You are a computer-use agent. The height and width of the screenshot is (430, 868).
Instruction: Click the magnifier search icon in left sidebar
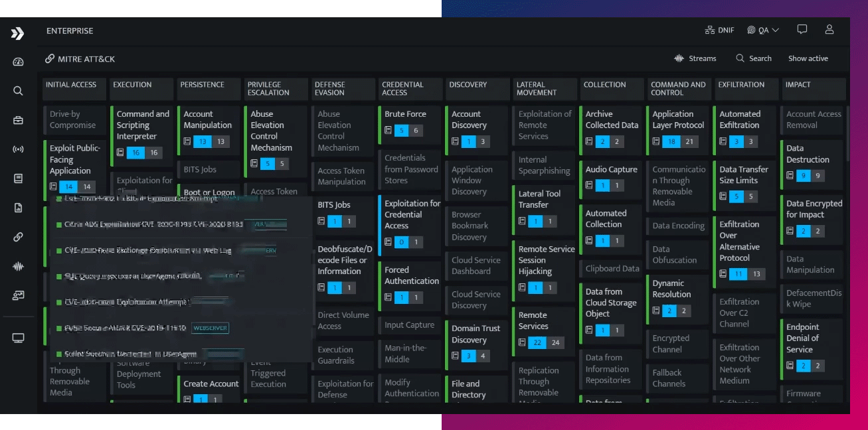18,91
